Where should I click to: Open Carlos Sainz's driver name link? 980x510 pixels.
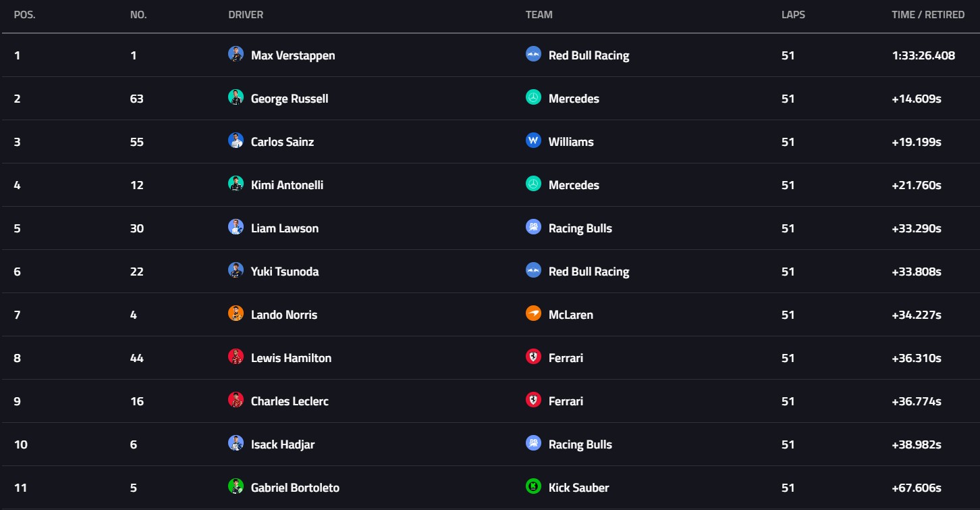pos(282,142)
